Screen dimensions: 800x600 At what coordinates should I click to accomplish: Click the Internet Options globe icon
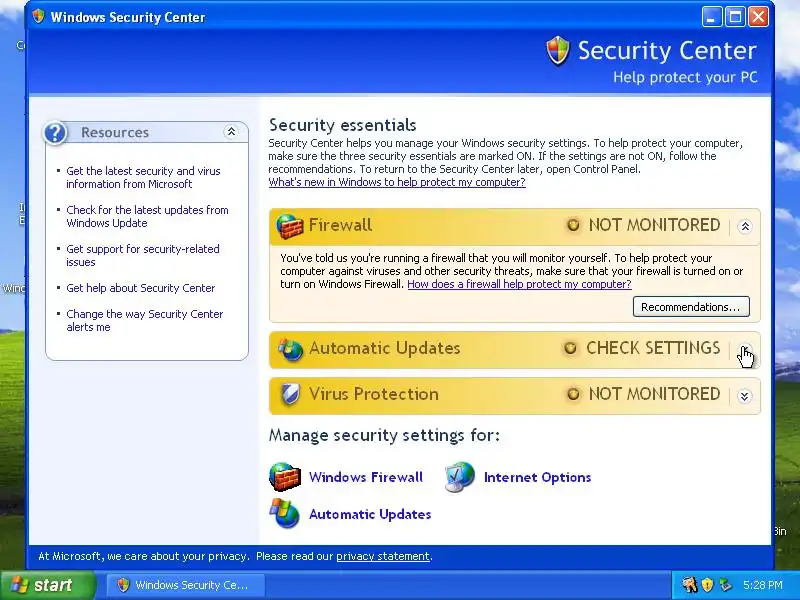tap(460, 477)
